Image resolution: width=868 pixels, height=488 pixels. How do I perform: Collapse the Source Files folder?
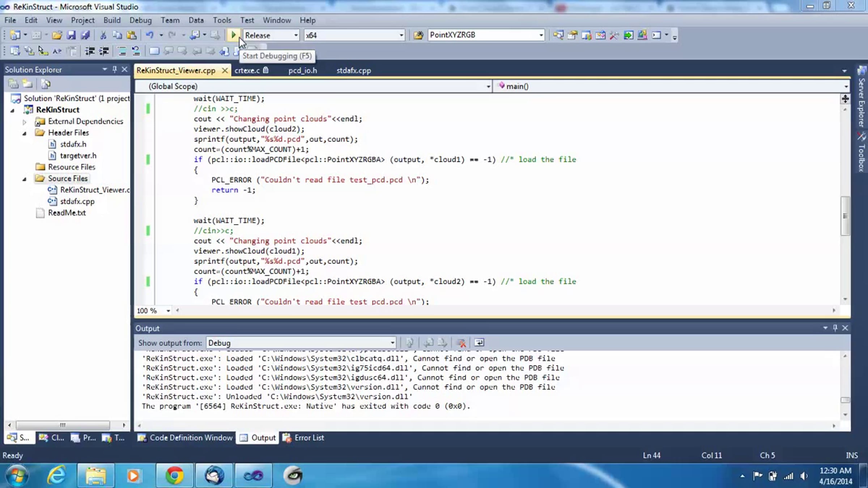(x=25, y=179)
